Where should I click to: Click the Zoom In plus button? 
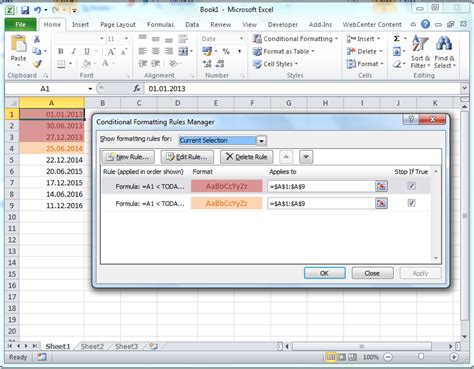pyautogui.click(x=454, y=357)
